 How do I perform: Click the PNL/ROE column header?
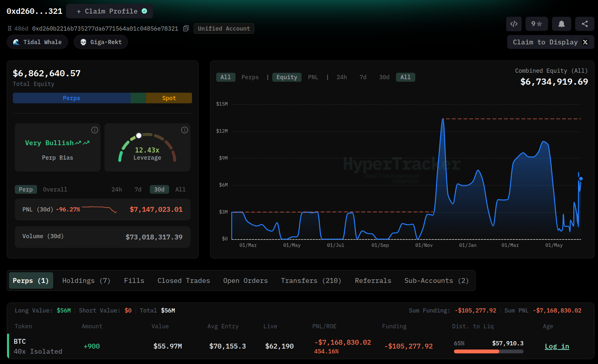324,326
